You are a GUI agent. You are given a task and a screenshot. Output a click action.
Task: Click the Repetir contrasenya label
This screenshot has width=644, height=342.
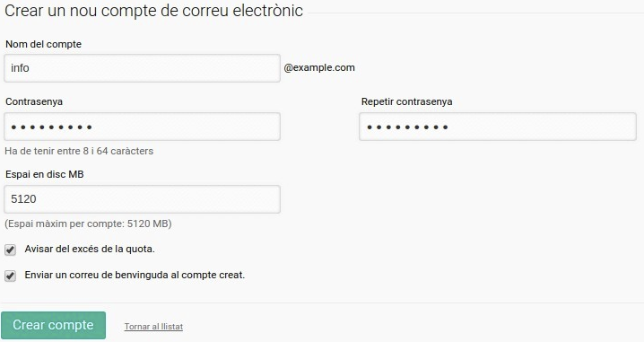406,101
